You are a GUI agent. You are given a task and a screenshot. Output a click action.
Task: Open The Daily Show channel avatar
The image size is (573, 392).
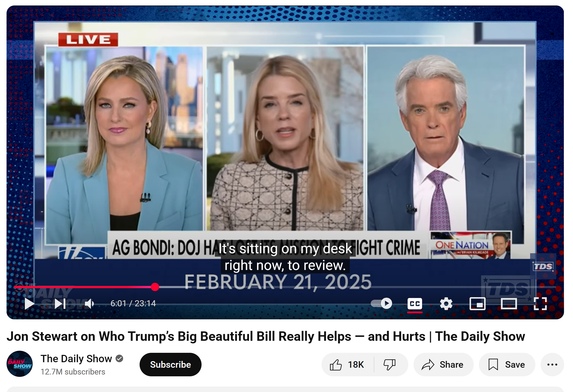pos(20,364)
